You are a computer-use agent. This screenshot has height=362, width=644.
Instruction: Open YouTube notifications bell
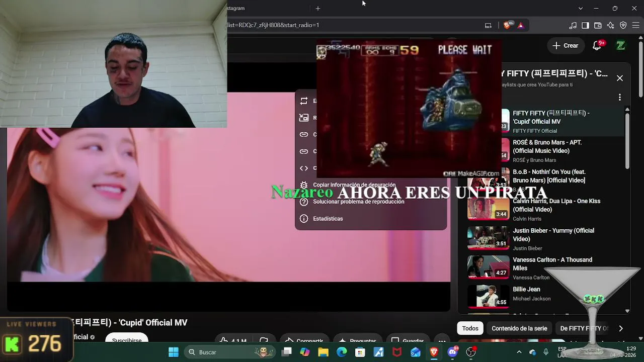tap(597, 46)
